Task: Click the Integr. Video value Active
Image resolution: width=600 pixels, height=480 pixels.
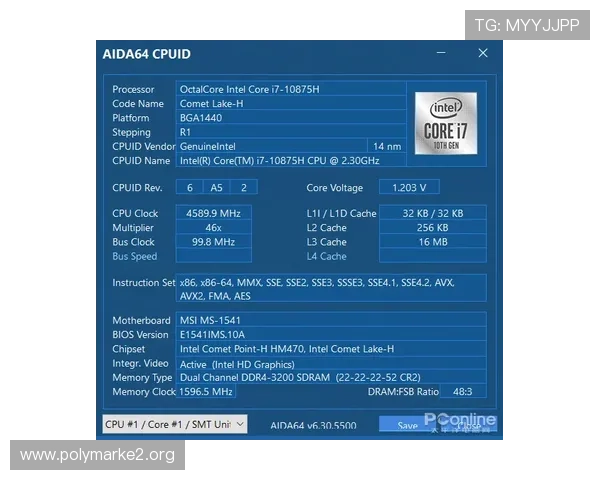Action: 331,364
